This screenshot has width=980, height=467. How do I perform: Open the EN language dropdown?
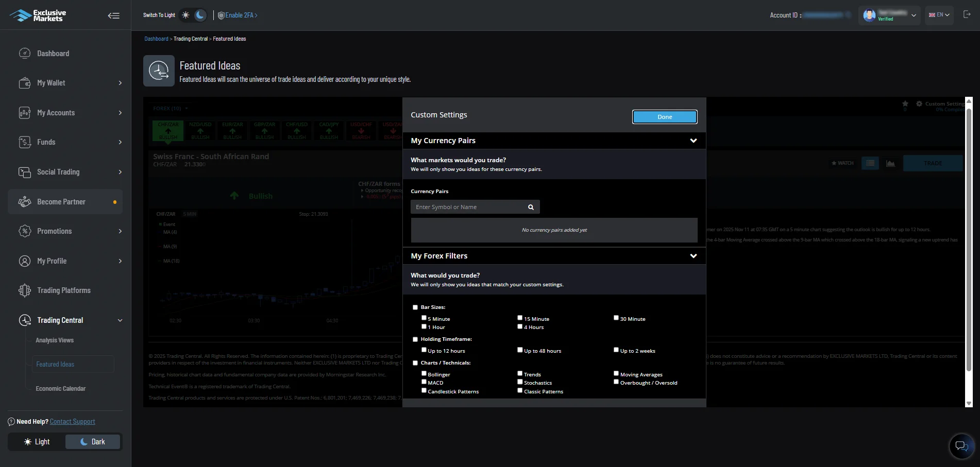939,14
